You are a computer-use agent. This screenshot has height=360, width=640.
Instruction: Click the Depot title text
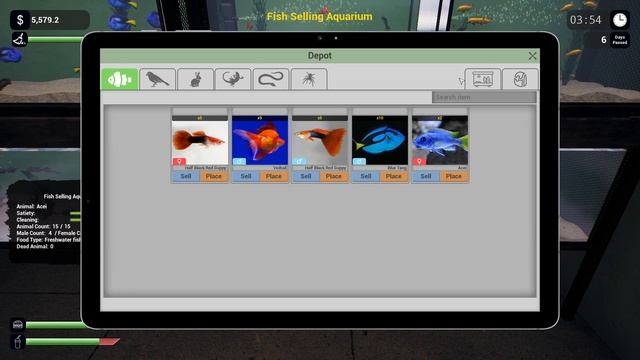coord(320,56)
